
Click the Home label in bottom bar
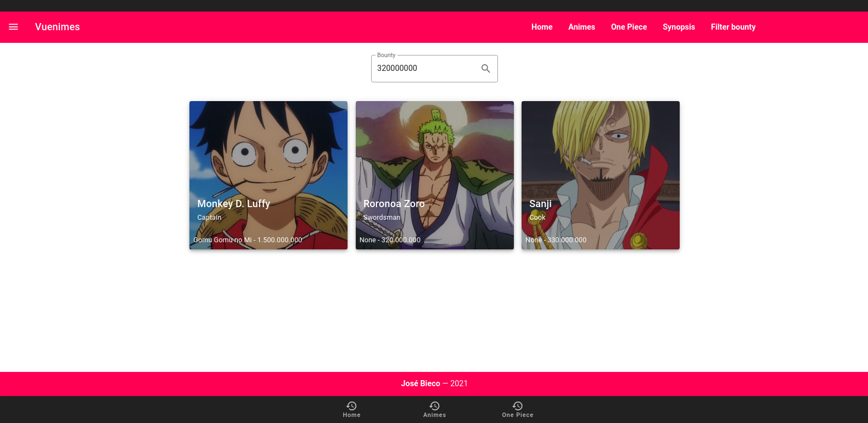(x=351, y=415)
